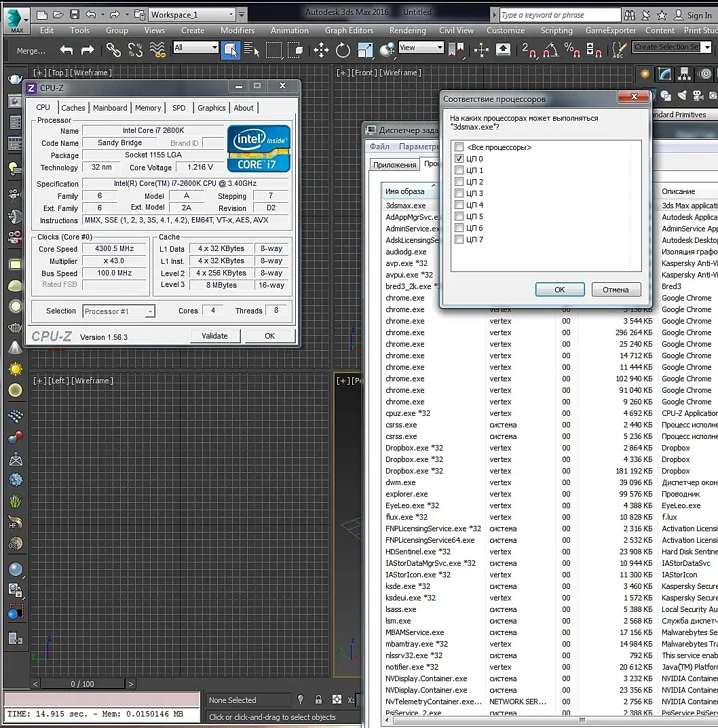This screenshot has height=728, width=718.
Task: Open the Create command panel tab icon
Action: click(645, 74)
